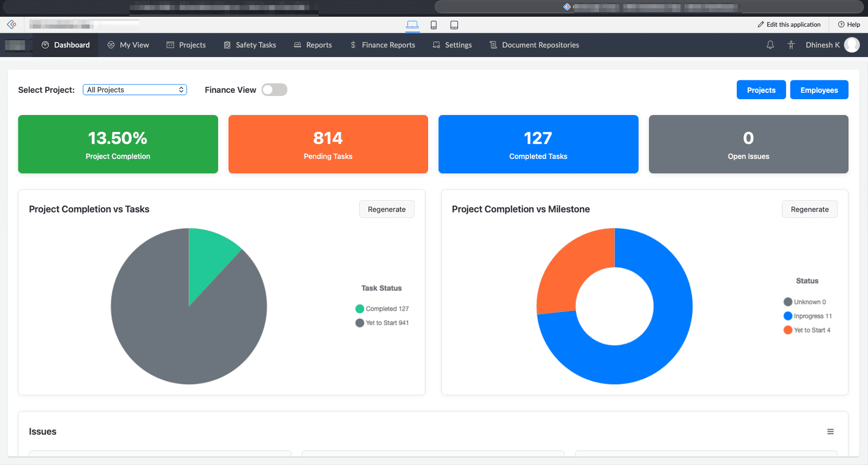Click the Dhinesh K profile avatar
The width and height of the screenshot is (868, 465).
tap(852, 45)
